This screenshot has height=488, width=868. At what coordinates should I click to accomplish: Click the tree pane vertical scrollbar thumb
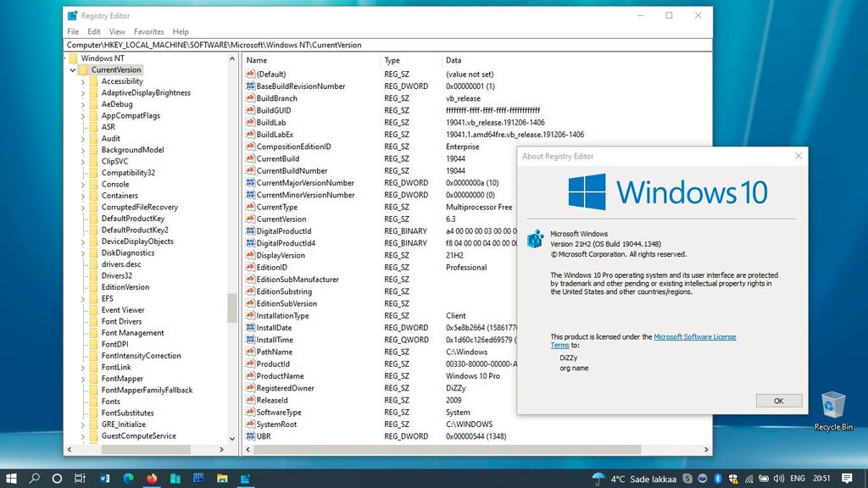tap(232, 308)
